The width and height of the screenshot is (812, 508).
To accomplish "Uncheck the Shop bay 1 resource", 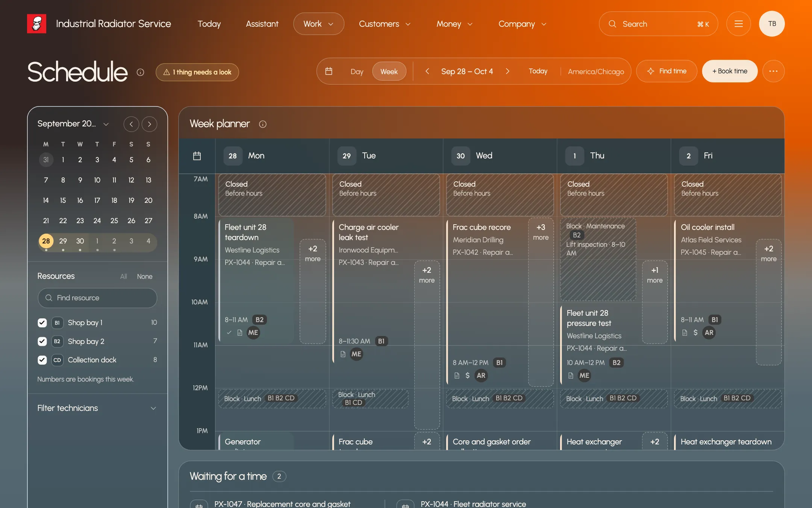I will tap(42, 322).
